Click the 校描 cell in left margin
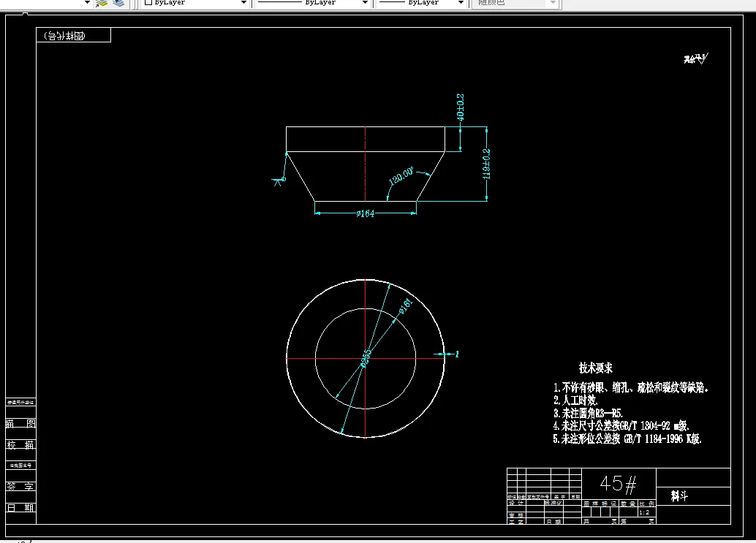Image resolution: width=756 pixels, height=543 pixels. 20,445
